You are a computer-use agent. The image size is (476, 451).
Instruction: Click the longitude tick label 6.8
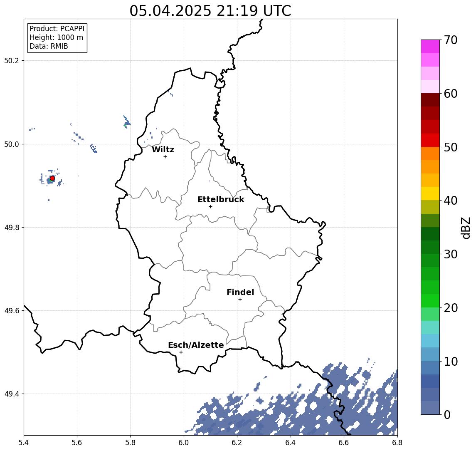coord(397,443)
